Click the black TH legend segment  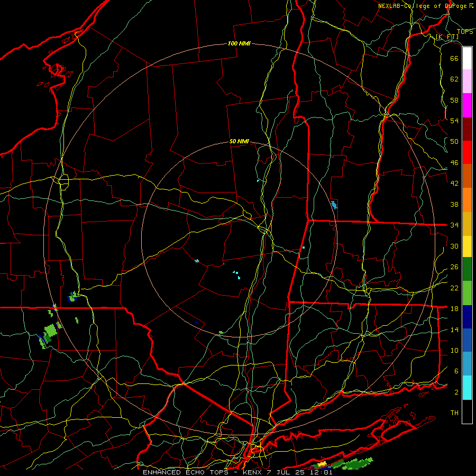[467, 411]
